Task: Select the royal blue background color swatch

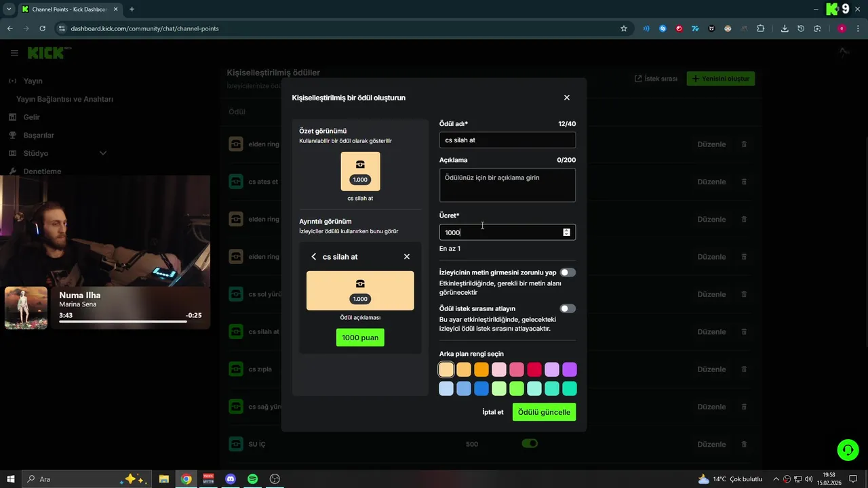Action: [481, 388]
